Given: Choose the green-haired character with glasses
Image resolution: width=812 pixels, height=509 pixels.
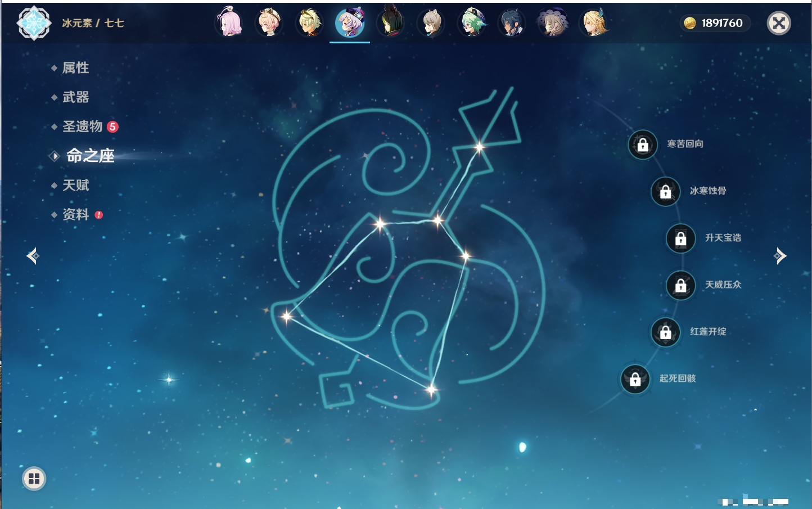Looking at the screenshot, I should pyautogui.click(x=472, y=23).
